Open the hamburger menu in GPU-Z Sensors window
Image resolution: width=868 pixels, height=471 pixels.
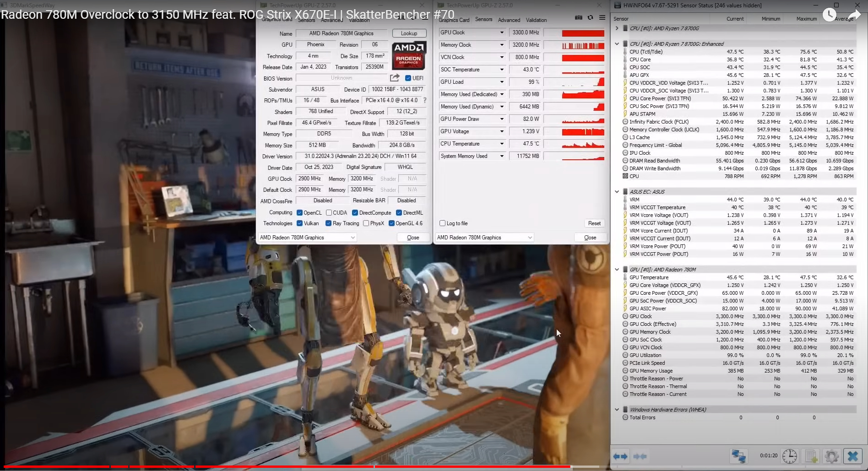(602, 18)
